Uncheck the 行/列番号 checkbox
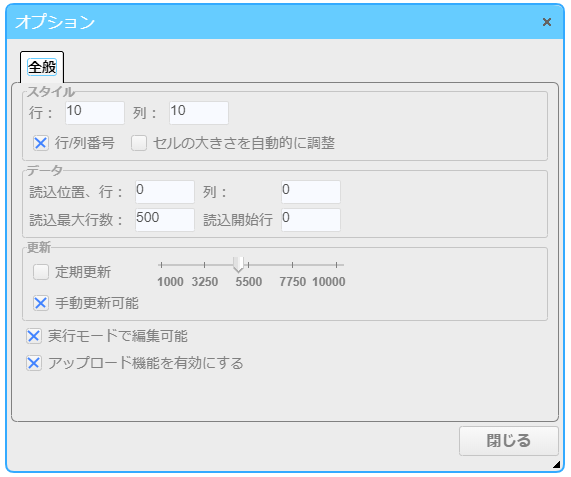Viewport: 571px width, 477px height. [x=41, y=143]
